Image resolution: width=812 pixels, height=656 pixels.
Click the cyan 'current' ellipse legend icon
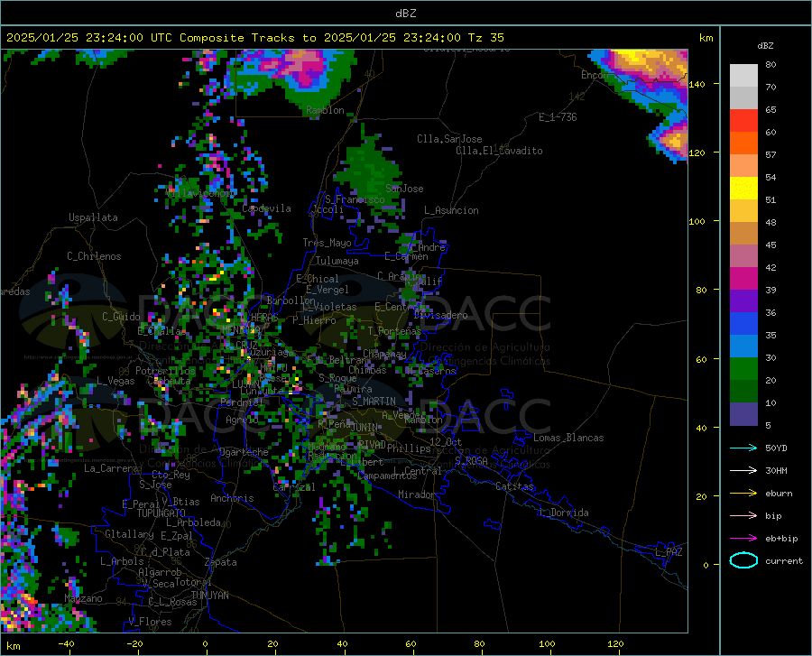(743, 560)
